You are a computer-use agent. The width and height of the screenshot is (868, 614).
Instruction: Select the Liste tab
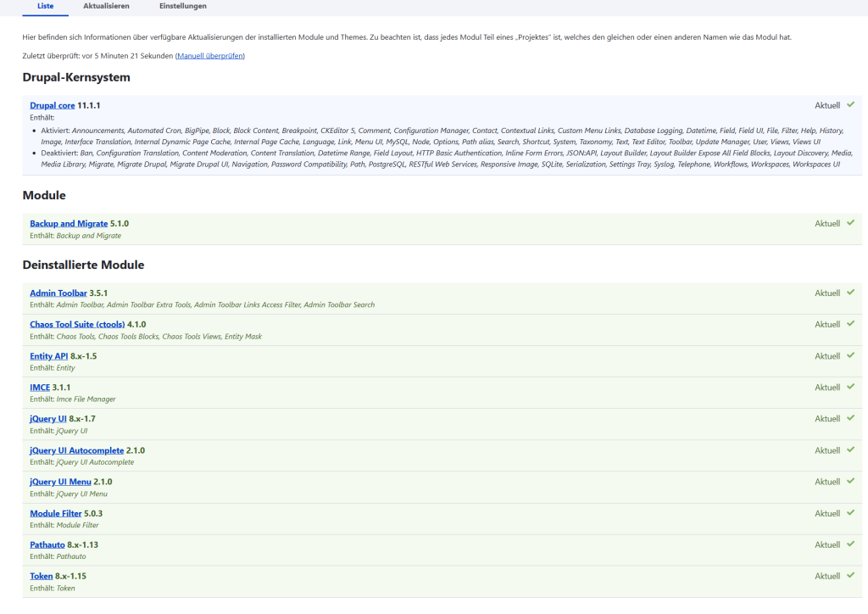click(46, 6)
